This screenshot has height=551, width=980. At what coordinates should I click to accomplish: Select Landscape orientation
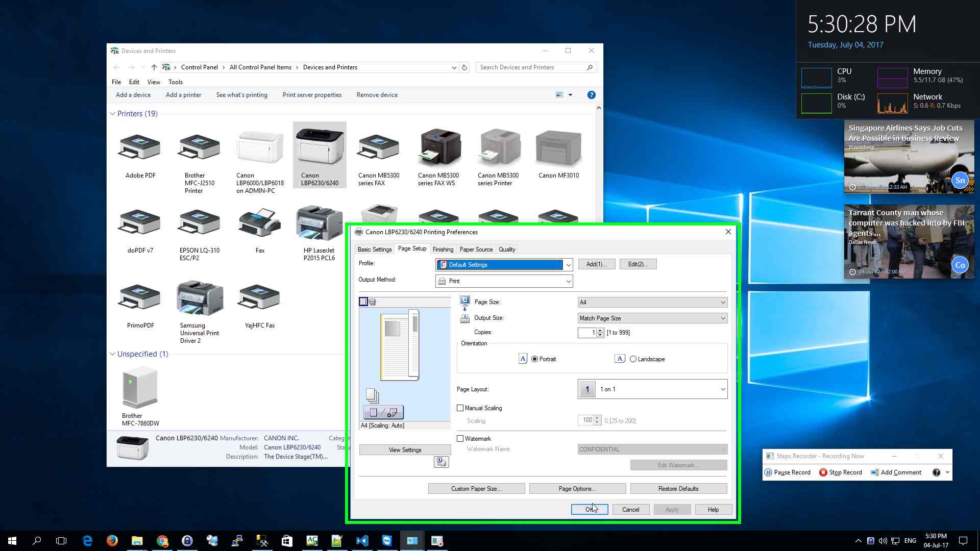[x=647, y=359]
